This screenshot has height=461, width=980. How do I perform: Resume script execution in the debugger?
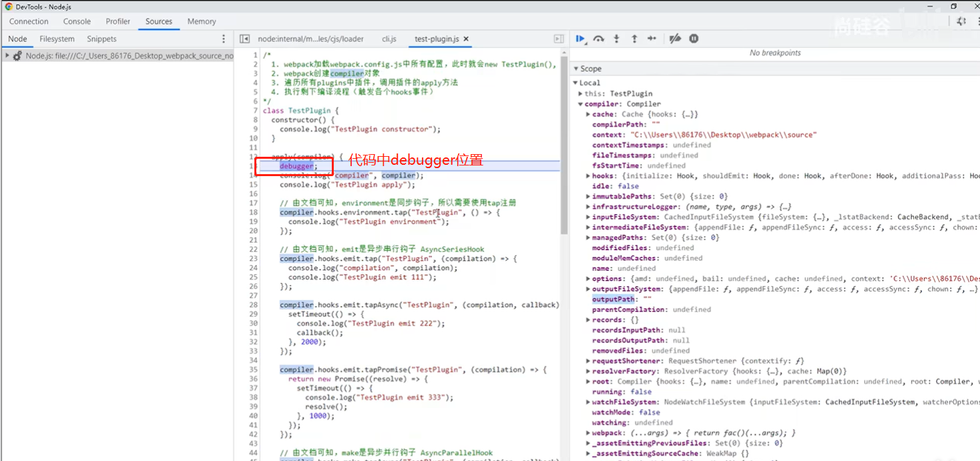(579, 38)
